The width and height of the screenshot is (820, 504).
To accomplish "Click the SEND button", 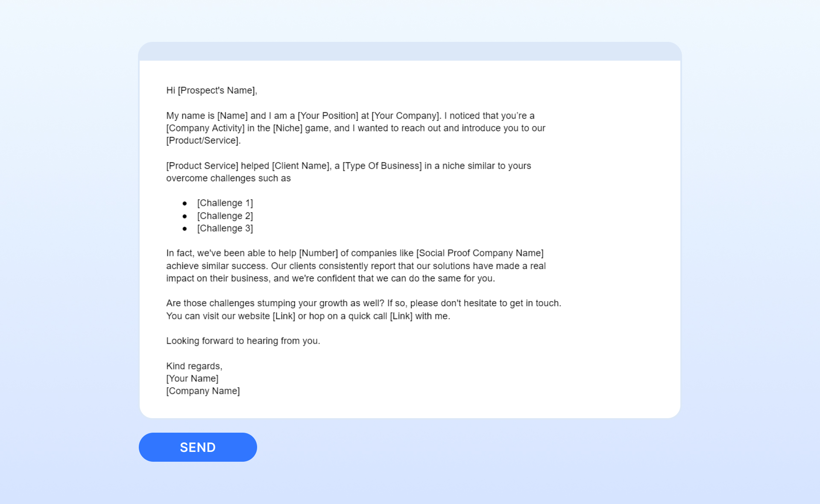I will click(198, 447).
